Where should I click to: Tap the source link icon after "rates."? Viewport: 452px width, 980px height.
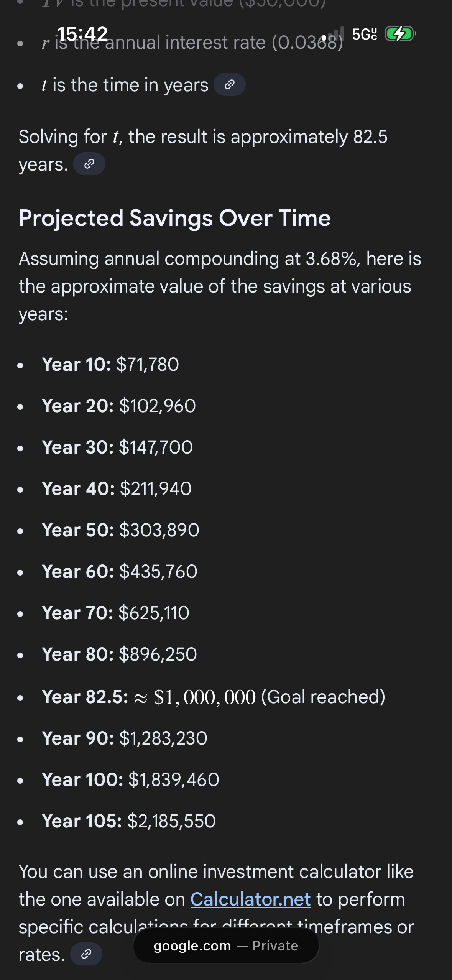pos(86,954)
